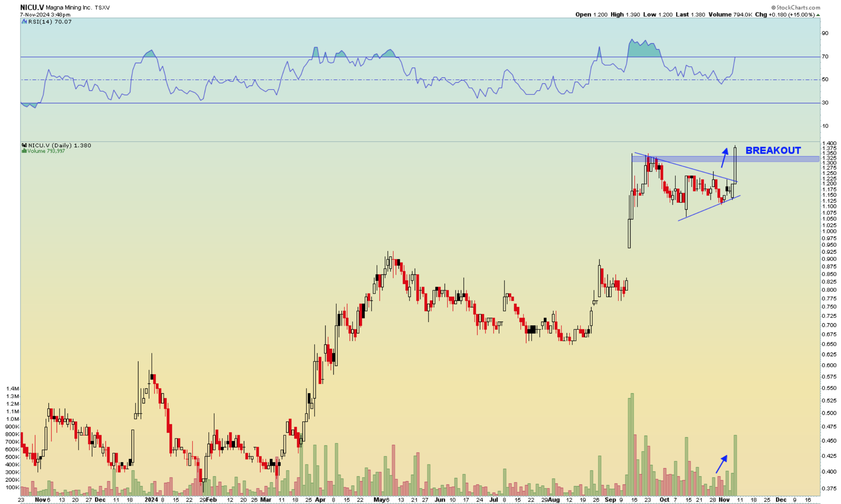Click the Dec label at the right of the date axis
Image resolution: width=841 pixels, height=504 pixels.
[781, 500]
